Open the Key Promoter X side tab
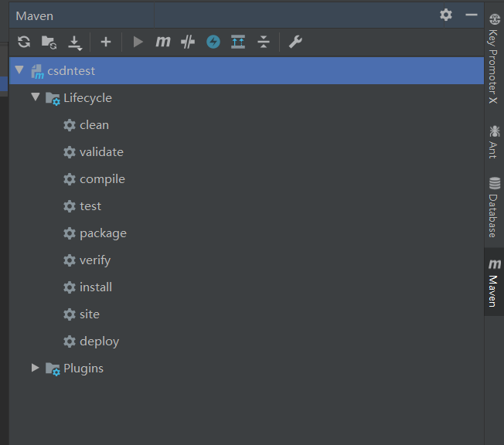504x445 pixels. [494, 59]
